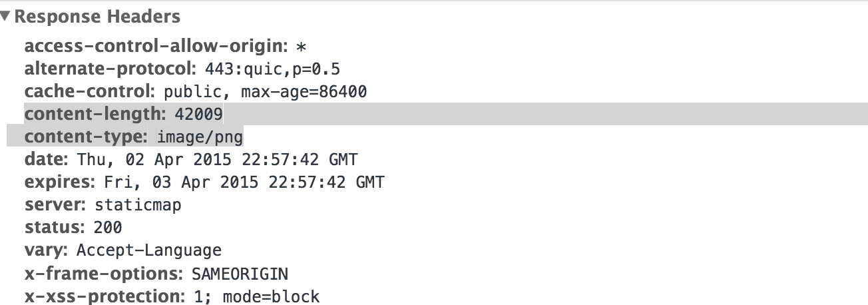Click the cache-control header name
The width and height of the screenshot is (868, 305).
click(x=90, y=92)
